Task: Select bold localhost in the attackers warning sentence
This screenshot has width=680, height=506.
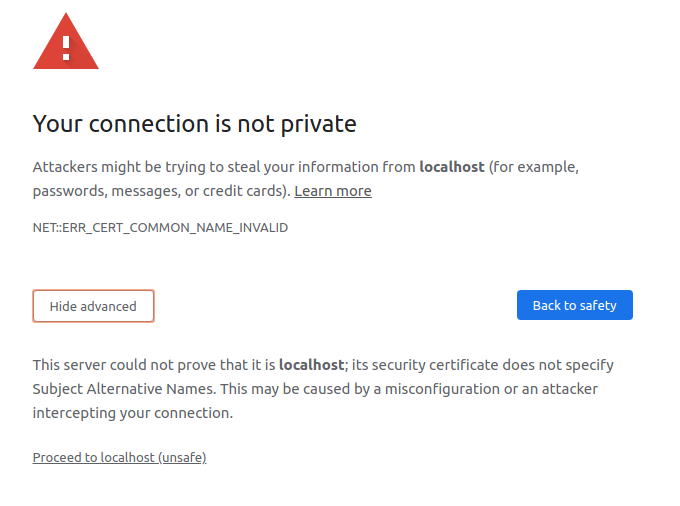Action: [451, 167]
